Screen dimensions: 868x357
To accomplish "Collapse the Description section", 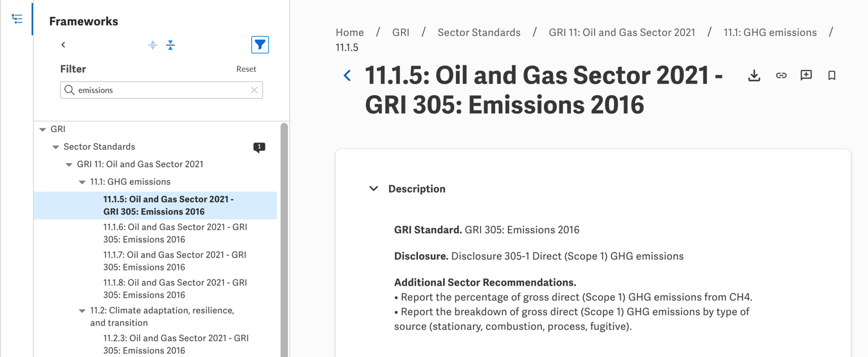I will (x=374, y=189).
